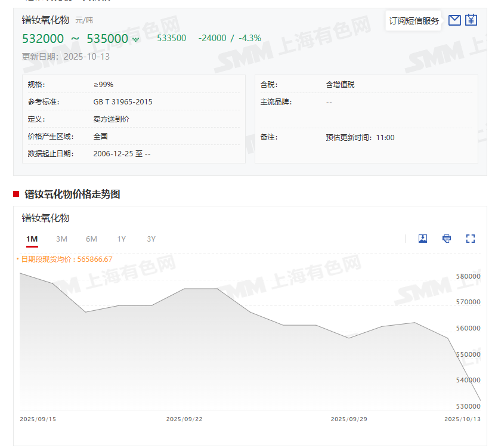Click the 订阅短信服务 tooltip button
This screenshot has height=448, width=492.
pos(414,21)
